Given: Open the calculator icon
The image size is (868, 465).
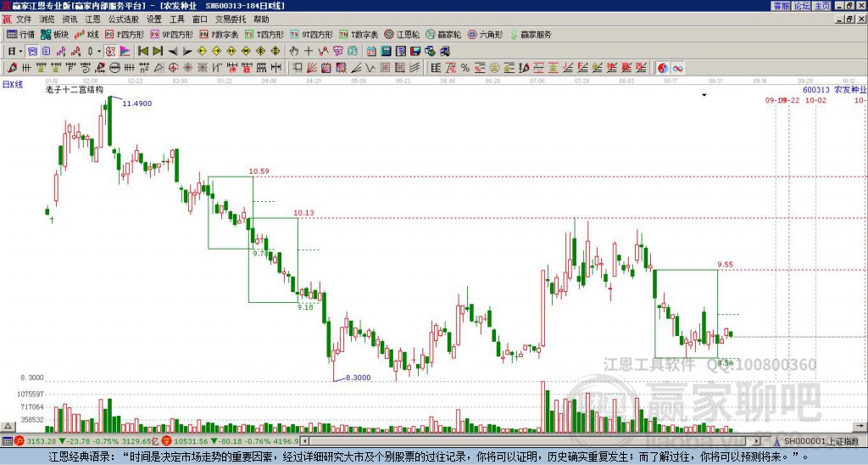Looking at the screenshot, I should point(386,51).
